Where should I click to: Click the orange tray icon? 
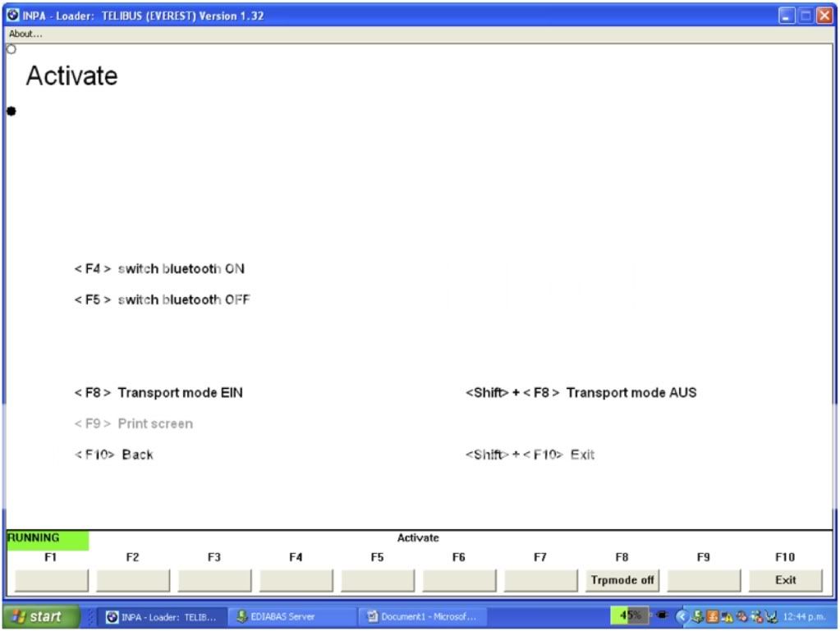[x=711, y=617]
